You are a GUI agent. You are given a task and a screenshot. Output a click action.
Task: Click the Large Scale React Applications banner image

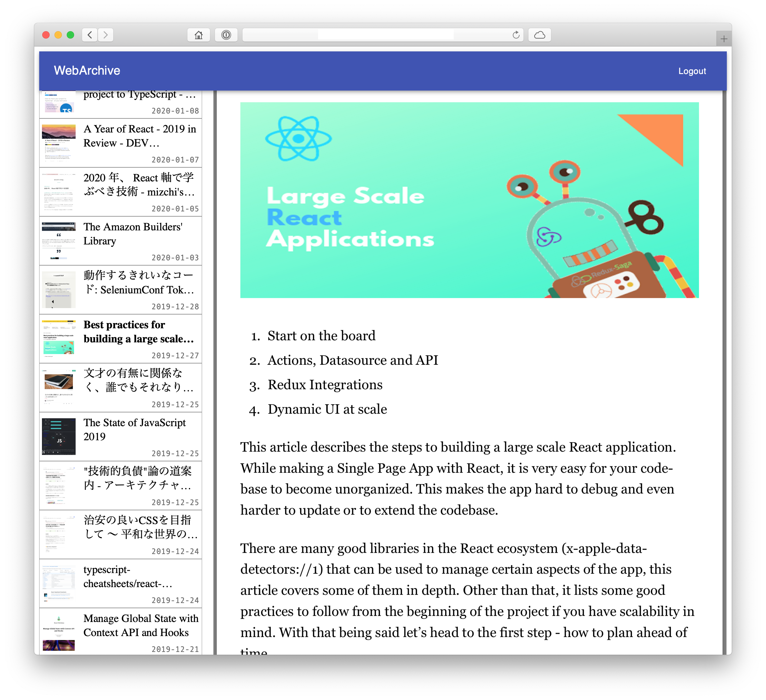coord(469,200)
